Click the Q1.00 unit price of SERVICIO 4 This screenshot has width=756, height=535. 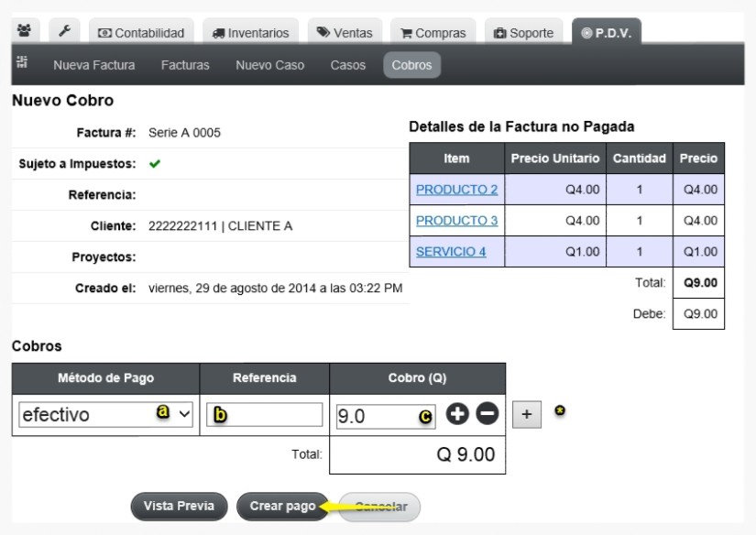tap(583, 252)
